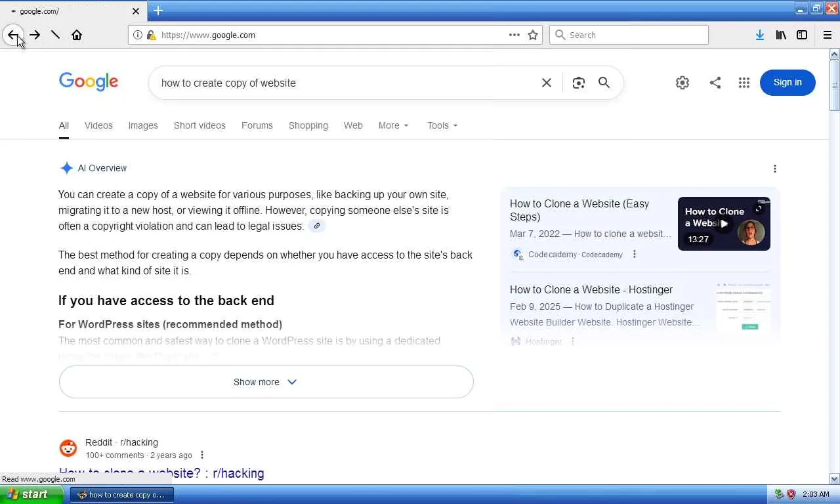Click the Codecademy source name
Viewport: 840px width, 504px height.
pyautogui.click(x=553, y=255)
